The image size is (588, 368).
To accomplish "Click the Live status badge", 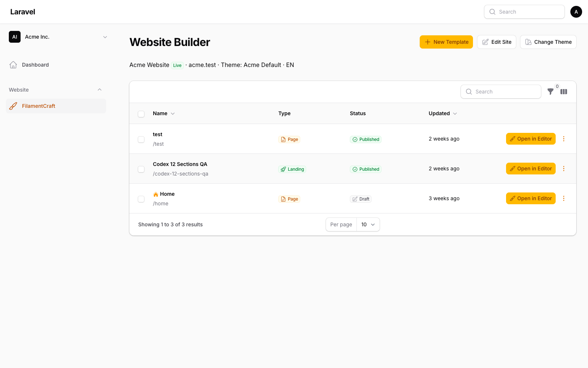I will pyautogui.click(x=178, y=66).
